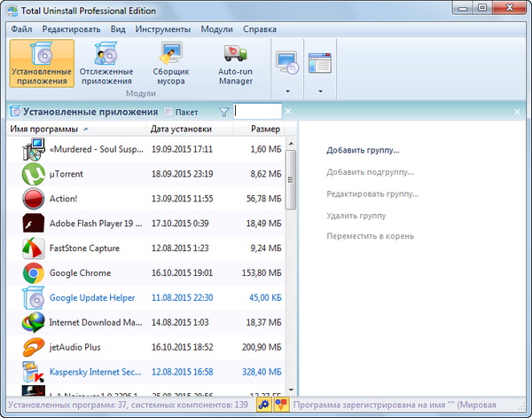Launch the Auto-run Manager module

pos(236,63)
